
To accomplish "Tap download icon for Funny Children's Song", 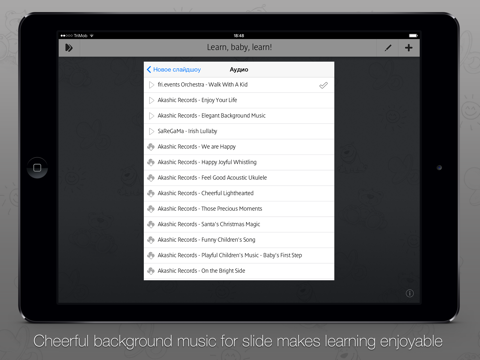I will [x=151, y=240].
